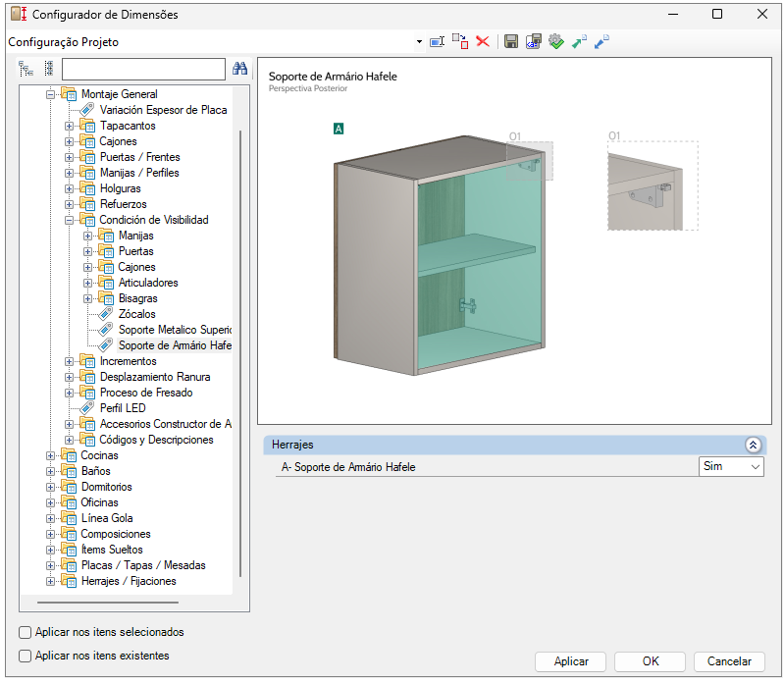Click the red X delete configuration icon
Image resolution: width=784 pixels, height=684 pixels.
click(483, 41)
